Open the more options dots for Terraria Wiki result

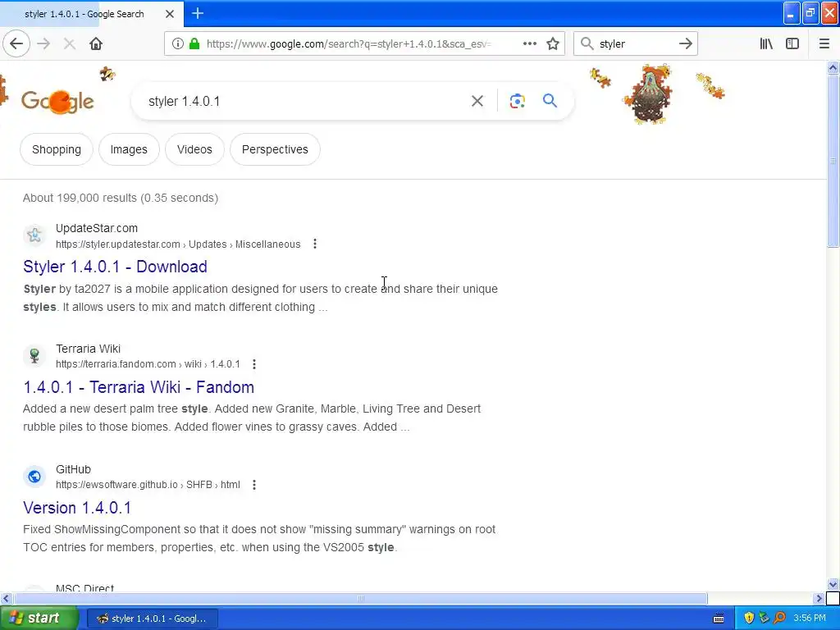[254, 364]
